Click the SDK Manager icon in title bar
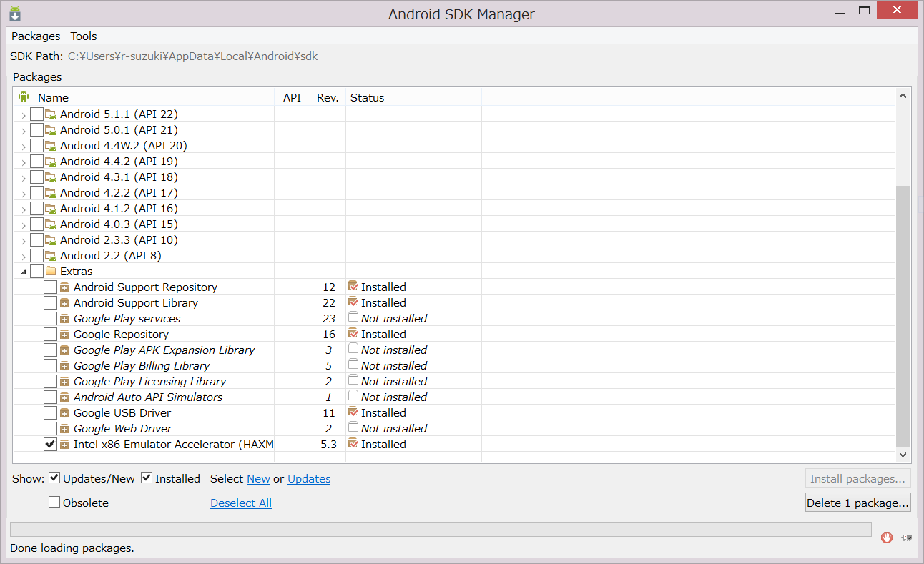The height and width of the screenshot is (564, 924). click(x=14, y=13)
